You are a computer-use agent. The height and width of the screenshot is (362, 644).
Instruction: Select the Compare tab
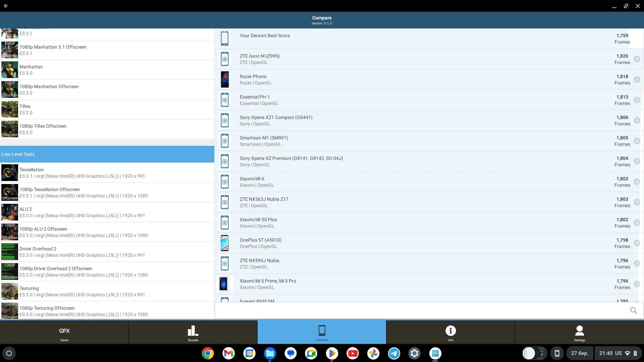(322, 332)
